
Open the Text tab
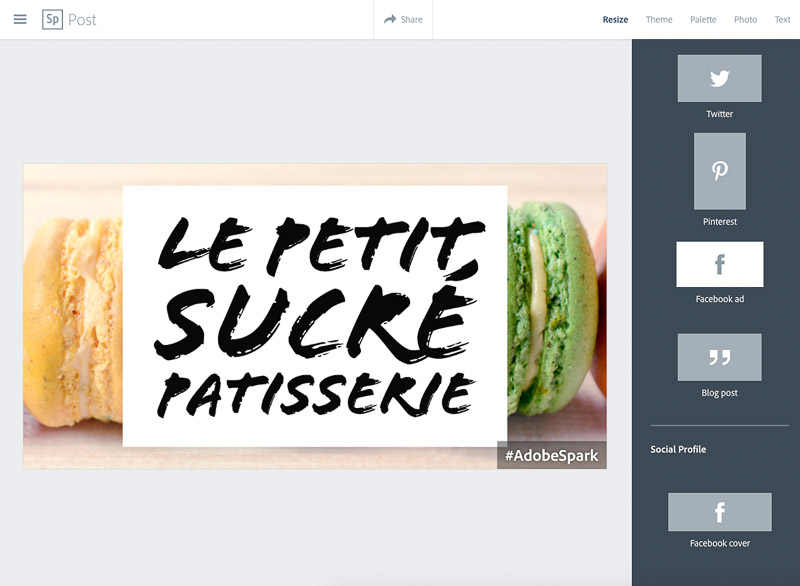pyautogui.click(x=782, y=19)
